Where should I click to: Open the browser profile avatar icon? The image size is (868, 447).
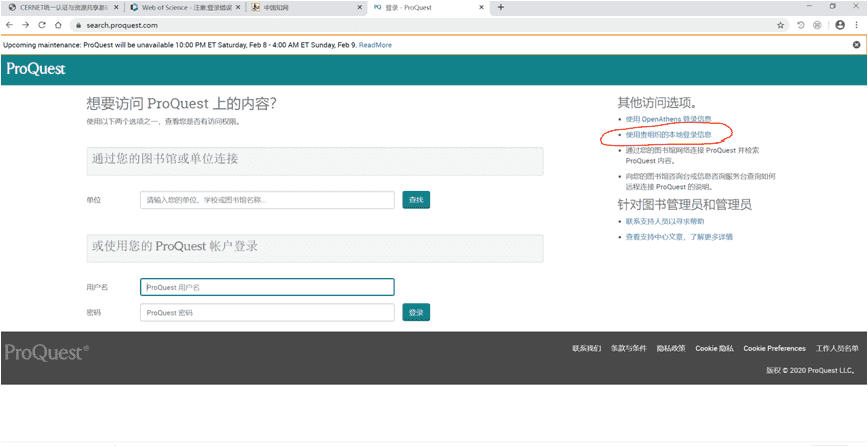pos(838,24)
